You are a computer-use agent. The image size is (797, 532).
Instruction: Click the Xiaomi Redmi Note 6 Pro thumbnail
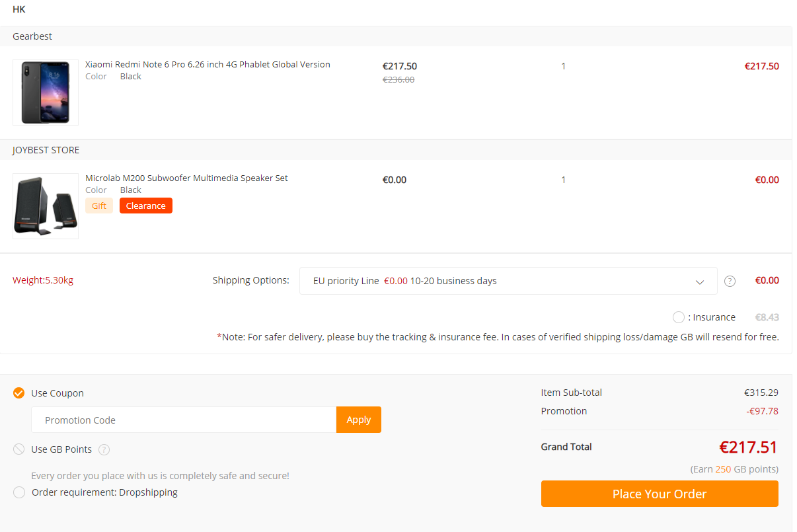[x=46, y=93]
